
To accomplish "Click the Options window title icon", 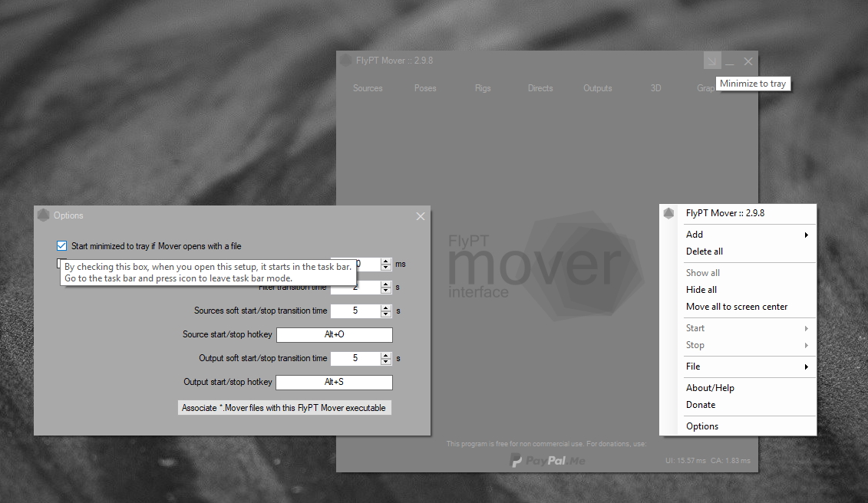I will pyautogui.click(x=44, y=215).
